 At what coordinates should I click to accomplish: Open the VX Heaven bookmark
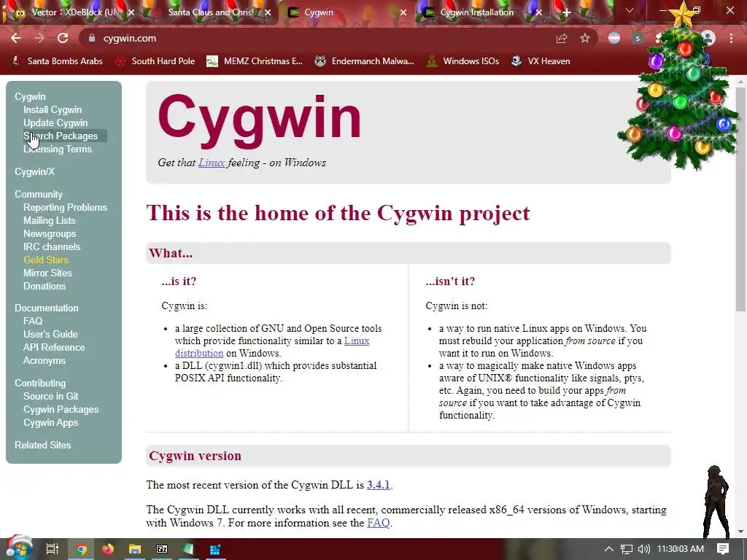(541, 61)
